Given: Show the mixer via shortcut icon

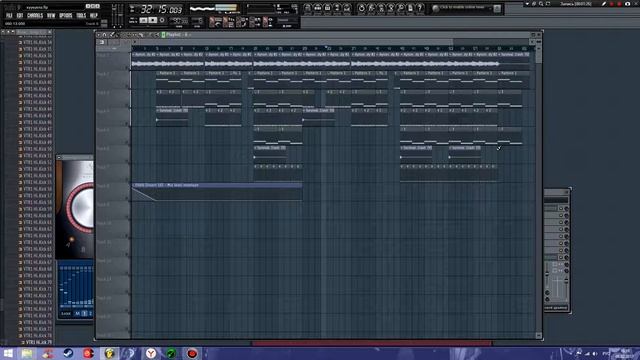Looking at the screenshot, I should (x=347, y=8).
